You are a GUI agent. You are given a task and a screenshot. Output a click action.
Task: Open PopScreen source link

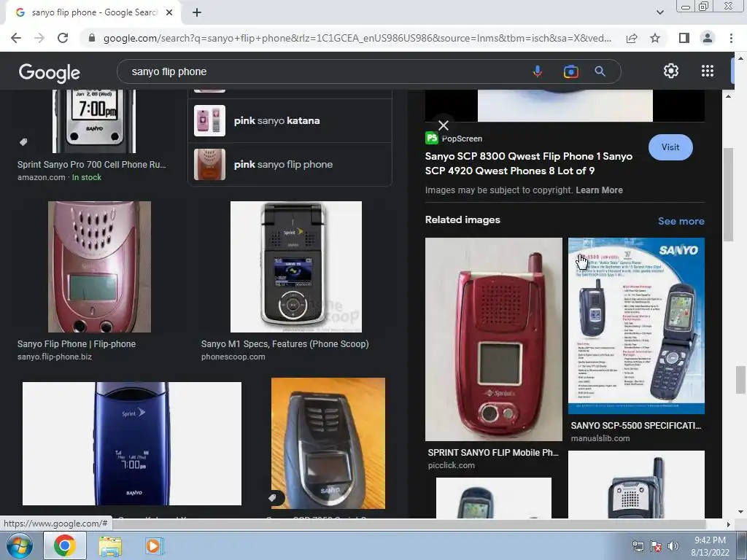(x=454, y=139)
